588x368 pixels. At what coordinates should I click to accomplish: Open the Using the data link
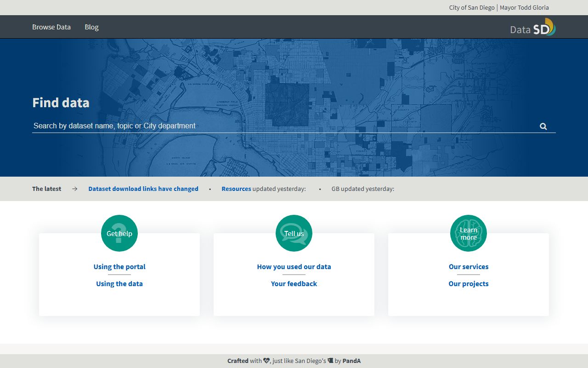click(119, 284)
